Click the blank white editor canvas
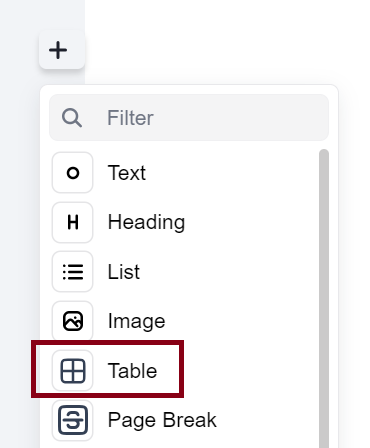Screen dimensions: 370x448 coord(227,42)
